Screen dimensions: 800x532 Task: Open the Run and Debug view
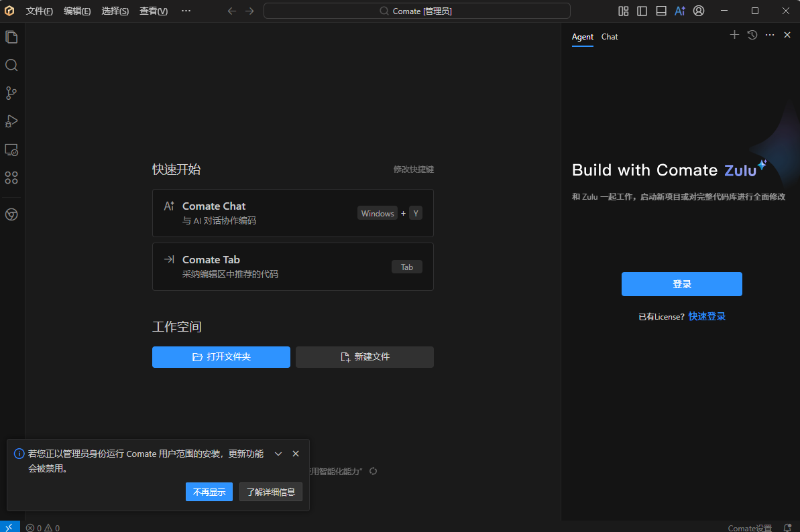(x=11, y=121)
